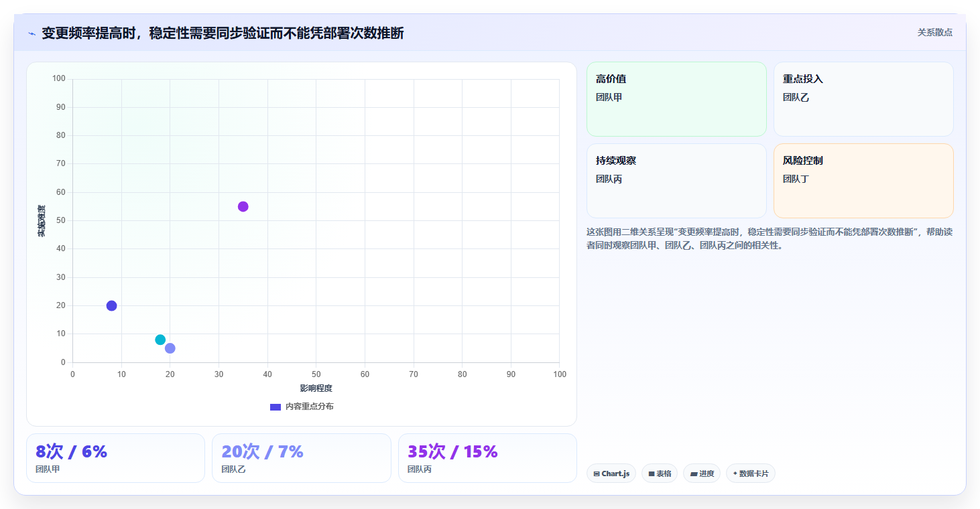Image resolution: width=980 pixels, height=509 pixels.
Task: Click 团队乙 under 重点投入
Action: [796, 97]
